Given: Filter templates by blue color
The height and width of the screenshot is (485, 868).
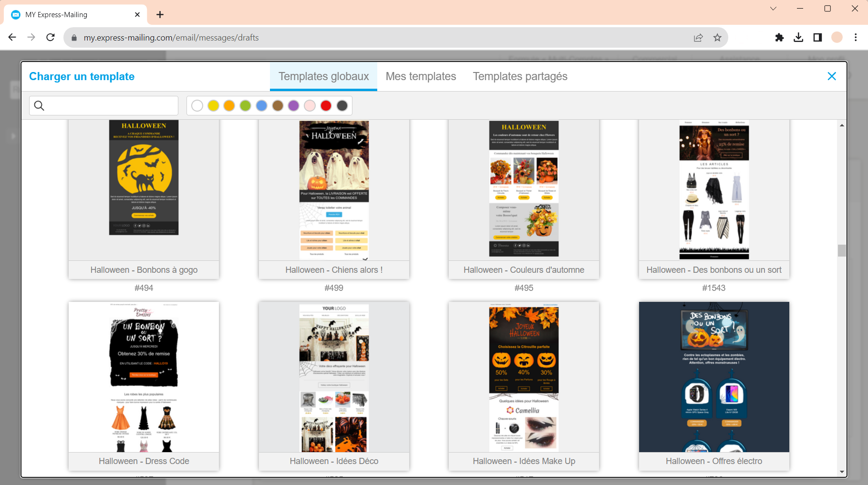Looking at the screenshot, I should [x=261, y=106].
